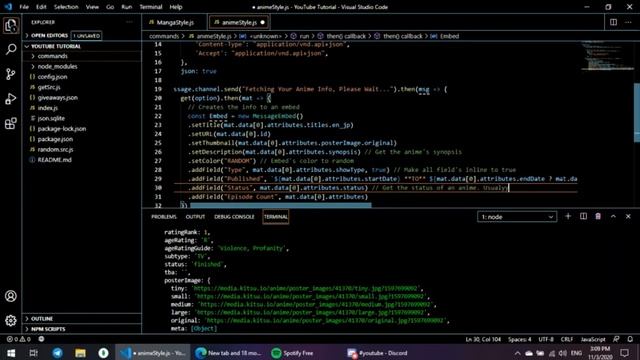The width and height of the screenshot is (640, 360).
Task: Open config.json in the explorer
Action: (52, 77)
